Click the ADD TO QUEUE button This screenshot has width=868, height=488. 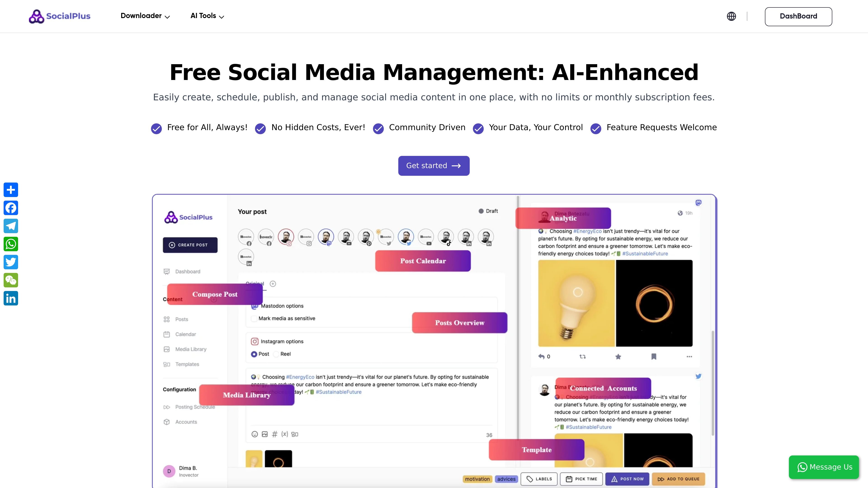point(678,479)
